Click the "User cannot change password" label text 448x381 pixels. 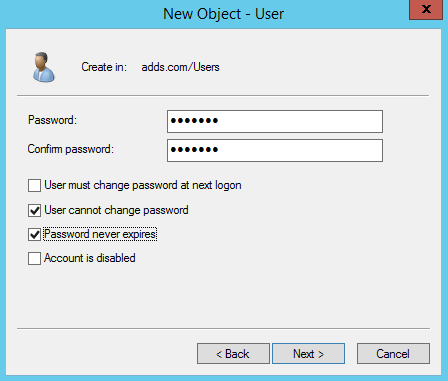(x=116, y=210)
